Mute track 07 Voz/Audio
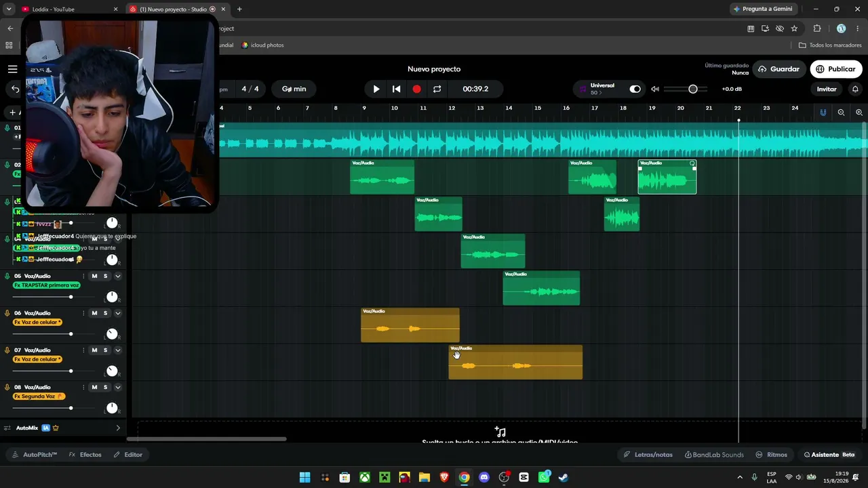 tap(94, 350)
